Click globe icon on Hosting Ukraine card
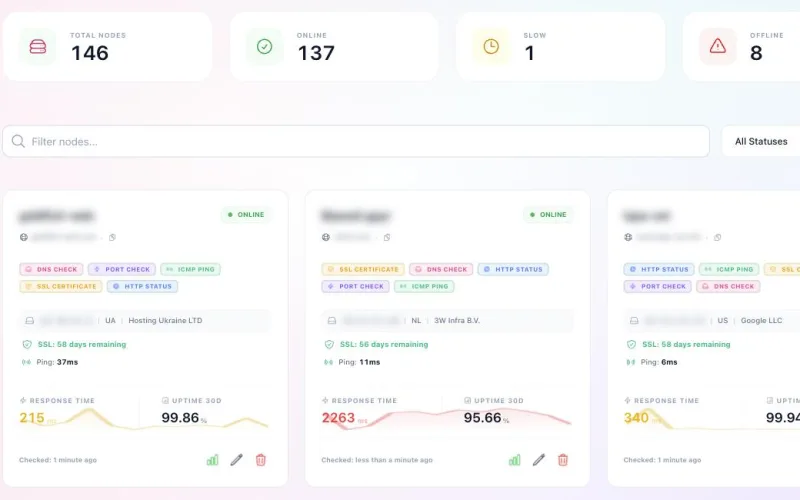The width and height of the screenshot is (800, 500). [23, 237]
